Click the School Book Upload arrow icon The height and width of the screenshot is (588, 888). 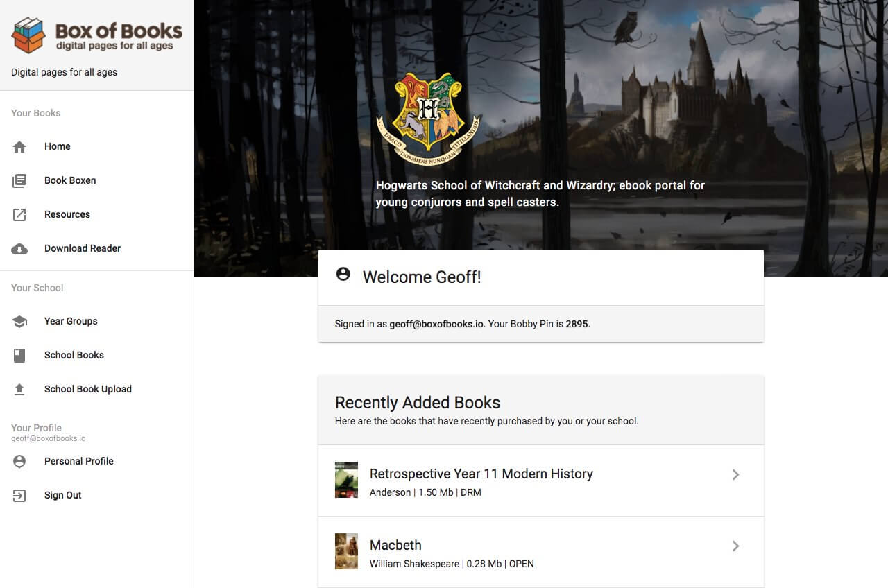click(19, 389)
